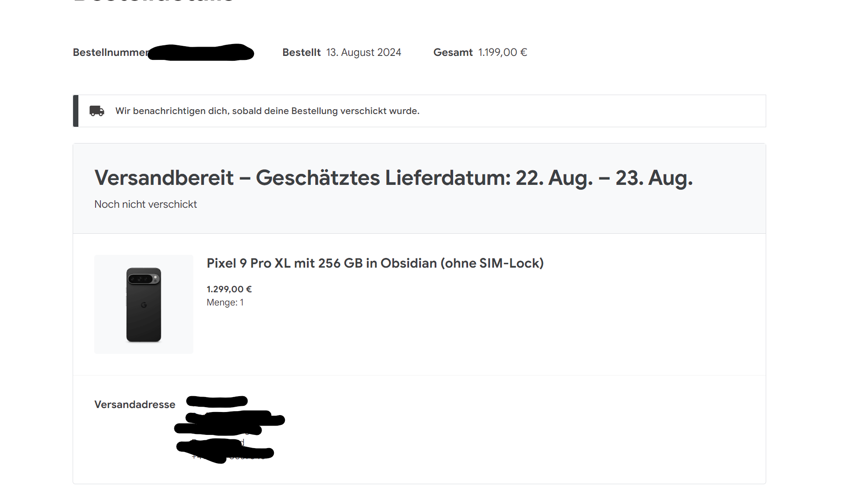Click the Menge: 1 quantity text
The width and height of the screenshot is (845, 504).
click(225, 302)
